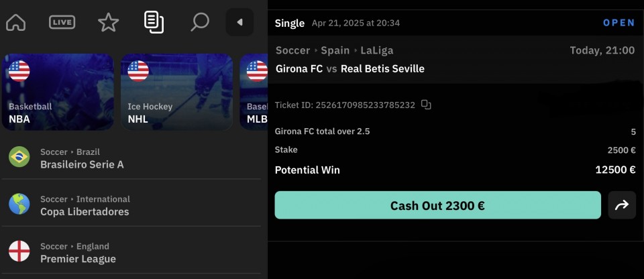
Task: Share the bet with arrow icon
Action: coord(622,205)
